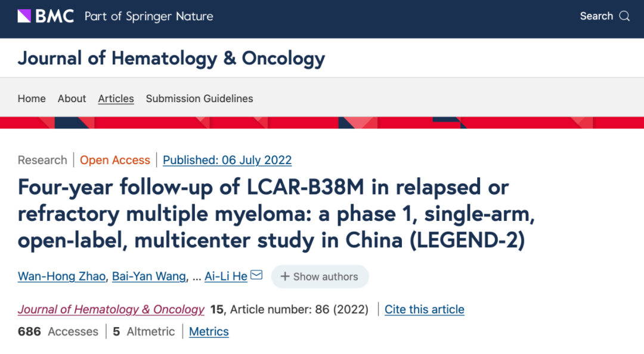View the article Metrics
Viewport: 644px width, 354px height.
pyautogui.click(x=209, y=331)
